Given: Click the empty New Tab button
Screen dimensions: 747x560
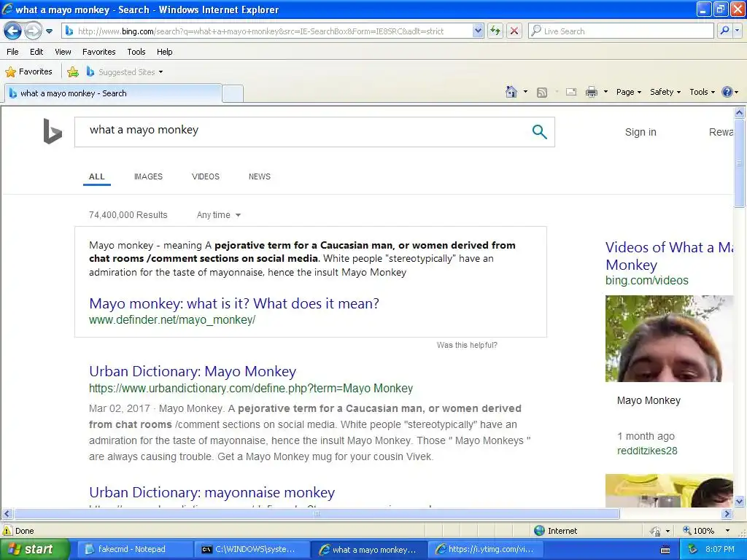Looking at the screenshot, I should (233, 94).
